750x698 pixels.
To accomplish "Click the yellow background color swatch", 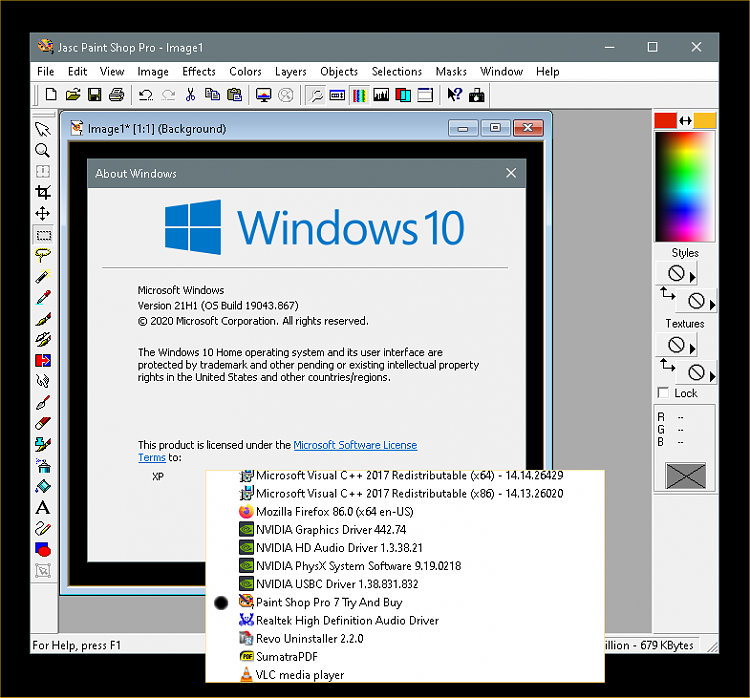I will (705, 121).
